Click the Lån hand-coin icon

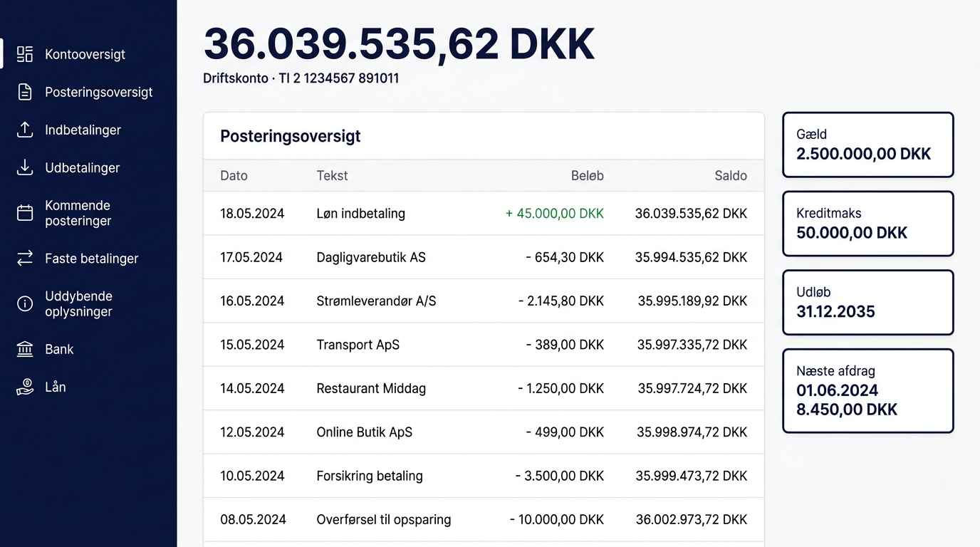25,387
